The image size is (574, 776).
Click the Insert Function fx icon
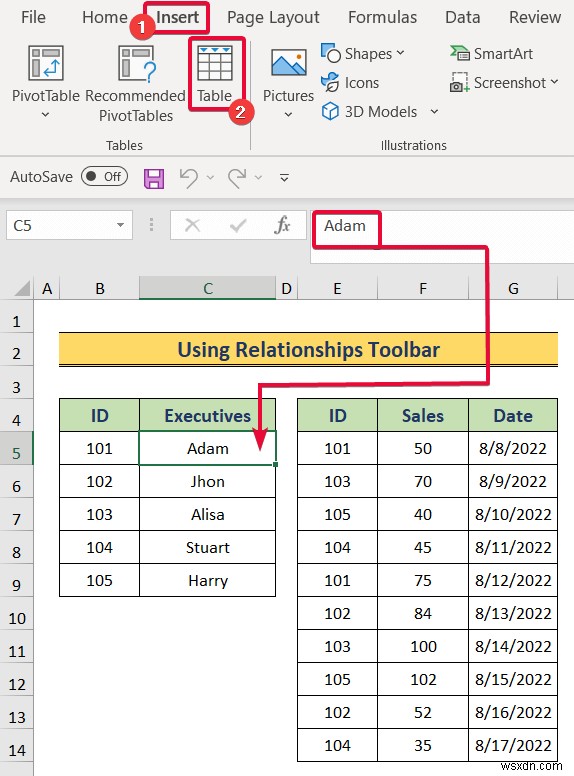282,226
